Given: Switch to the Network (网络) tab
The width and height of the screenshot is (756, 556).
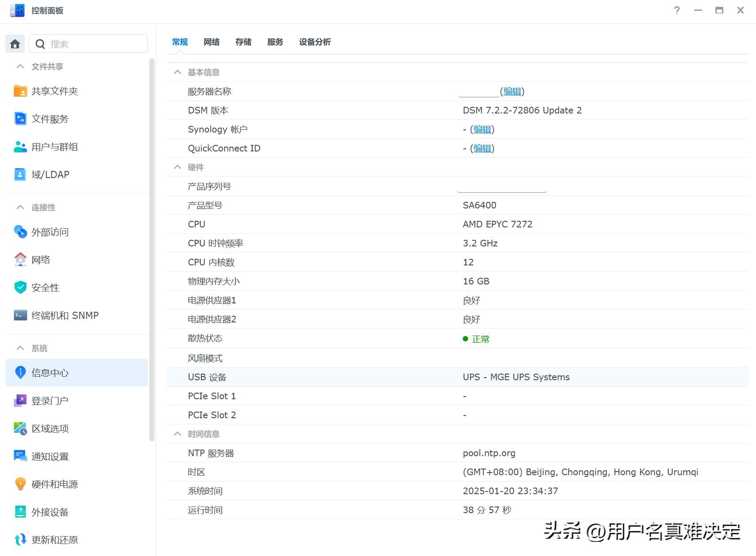Looking at the screenshot, I should (212, 42).
